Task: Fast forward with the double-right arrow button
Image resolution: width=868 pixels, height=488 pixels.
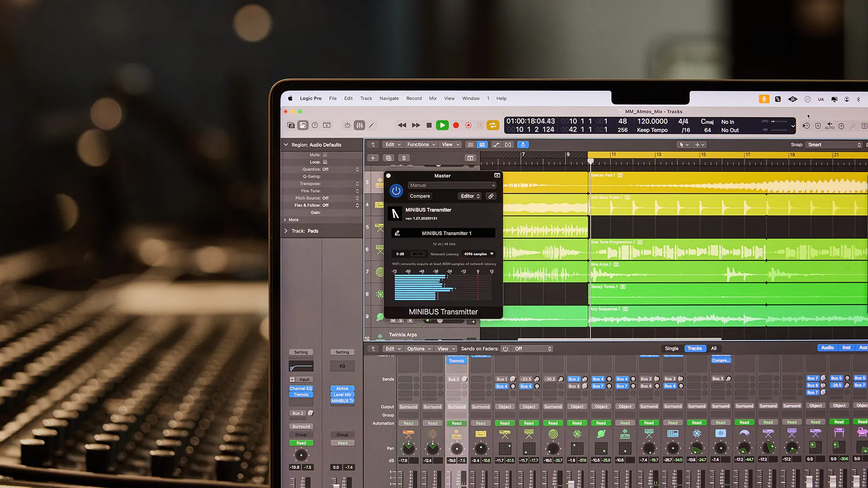Action: click(x=416, y=125)
